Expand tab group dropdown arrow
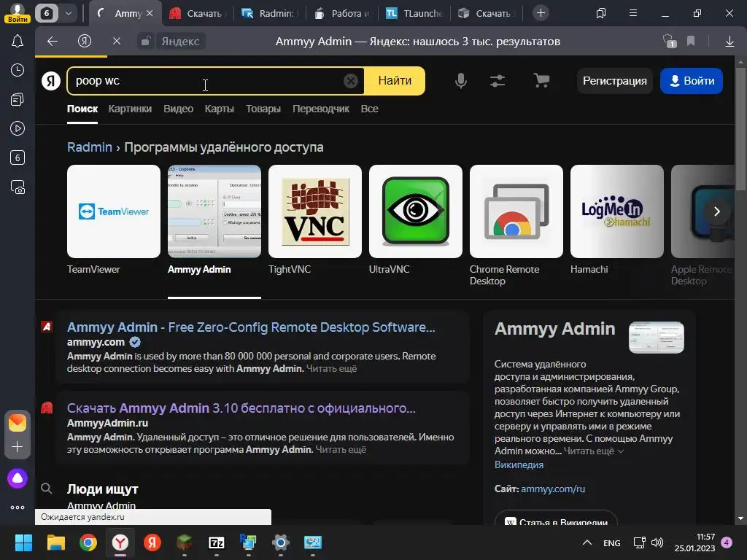 click(x=69, y=13)
